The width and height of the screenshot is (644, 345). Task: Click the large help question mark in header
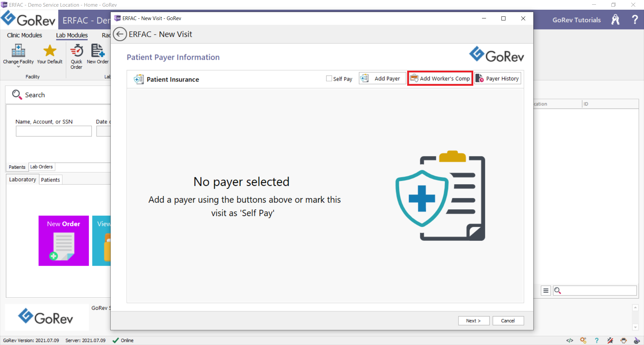[635, 20]
